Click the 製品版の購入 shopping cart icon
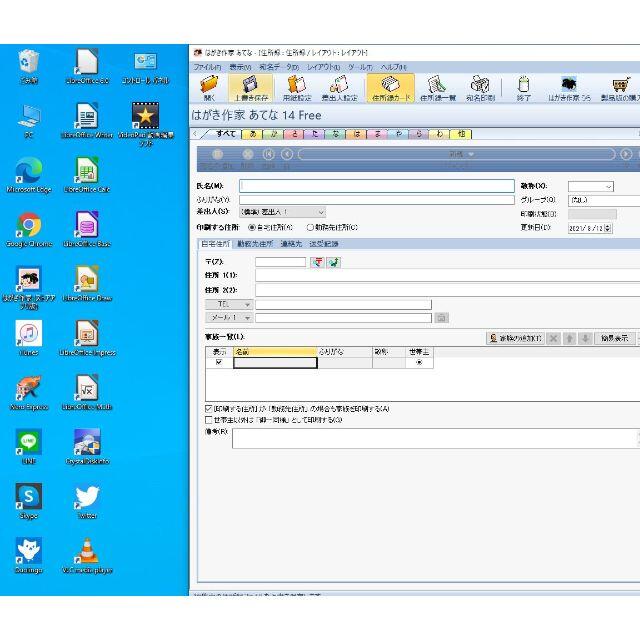This screenshot has height=640, width=640. point(620,87)
